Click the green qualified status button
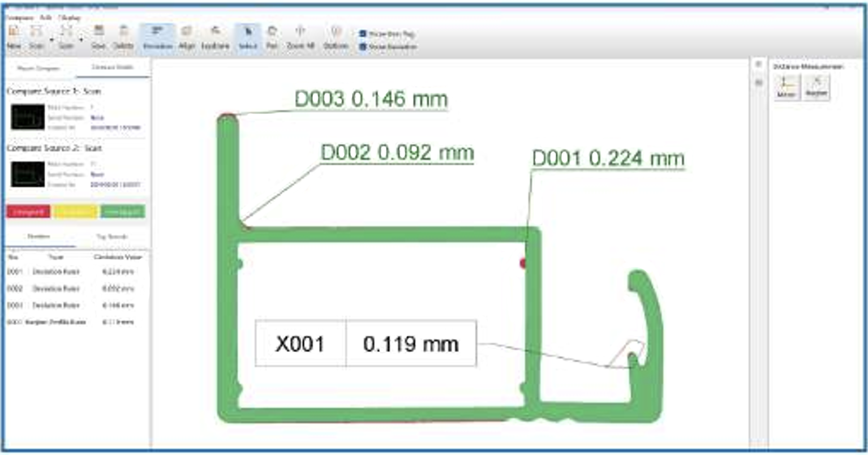The width and height of the screenshot is (868, 455). [x=123, y=212]
